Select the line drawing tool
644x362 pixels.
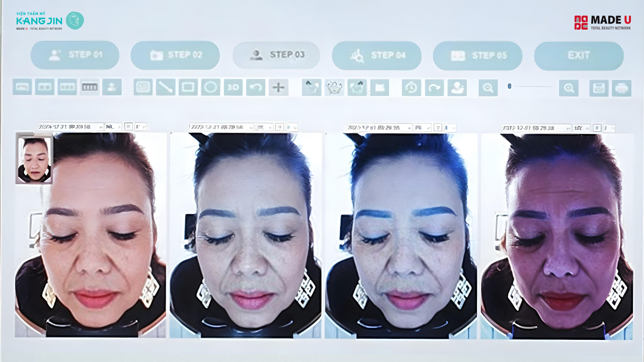tap(166, 87)
